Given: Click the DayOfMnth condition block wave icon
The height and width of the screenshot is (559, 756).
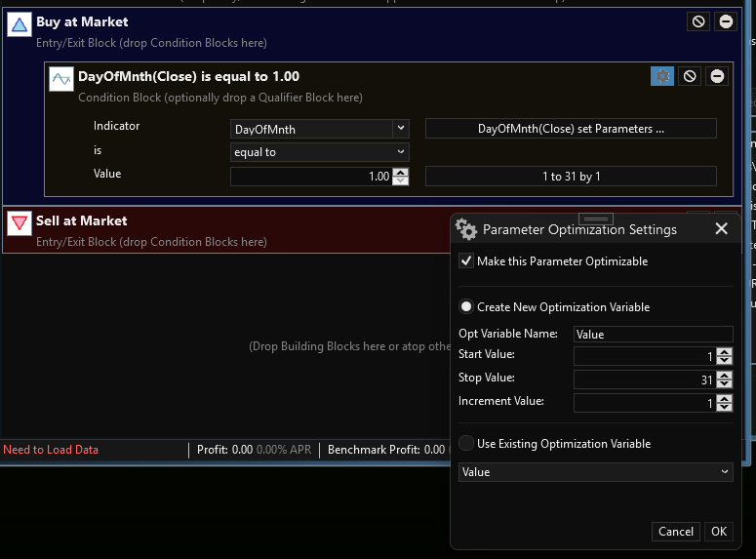Looking at the screenshot, I should pos(61,80).
